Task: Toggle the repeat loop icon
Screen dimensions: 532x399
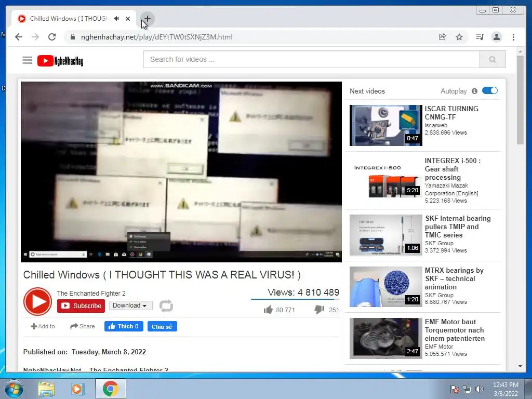Action: 166,305
